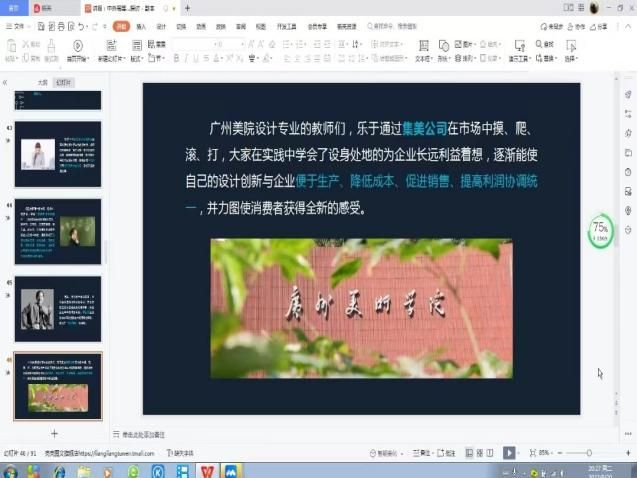Click the 75% green circle floating widget
Viewport: 637px width, 478px height.
tap(601, 231)
